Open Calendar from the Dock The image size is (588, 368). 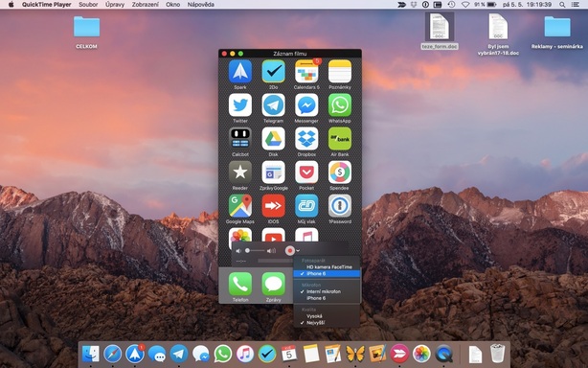tap(289, 354)
